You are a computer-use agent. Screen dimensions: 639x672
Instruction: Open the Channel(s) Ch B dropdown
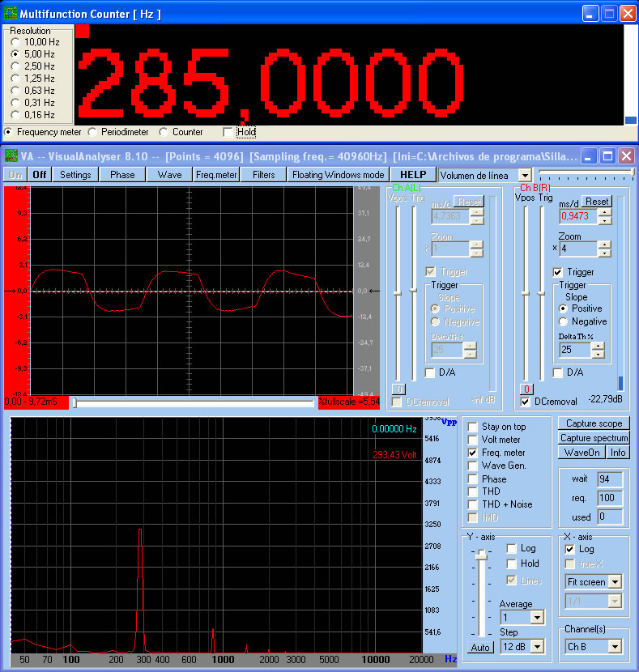click(614, 646)
